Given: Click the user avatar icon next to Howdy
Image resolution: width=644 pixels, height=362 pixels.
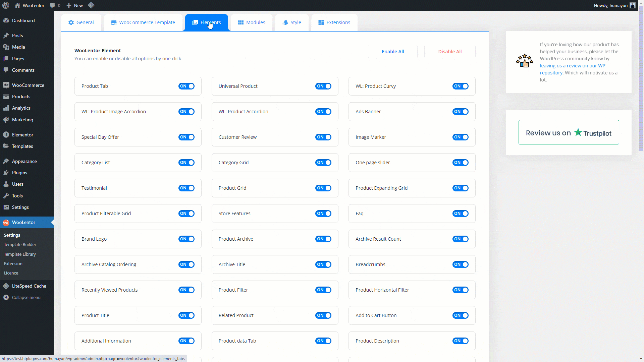Looking at the screenshot, I should 633,5.
